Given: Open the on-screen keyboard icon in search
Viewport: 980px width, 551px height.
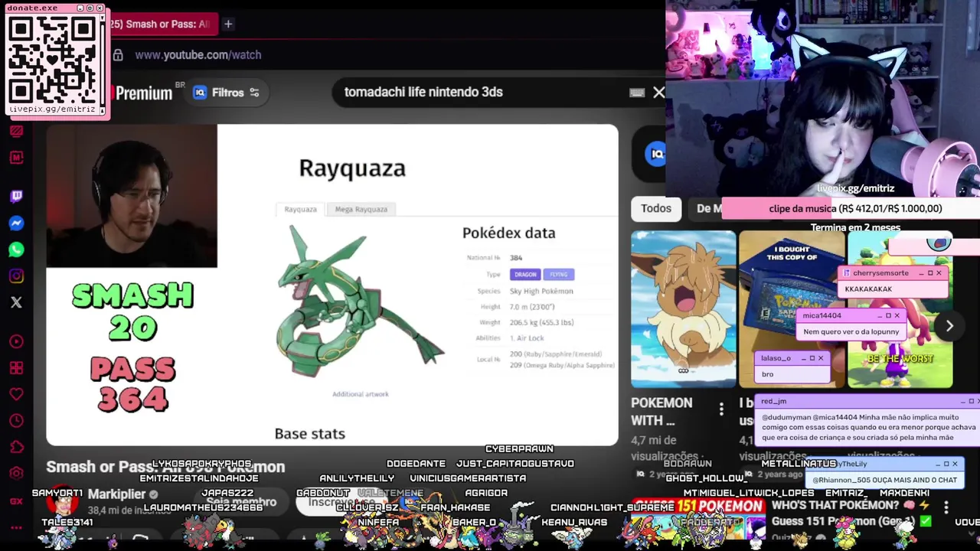Looking at the screenshot, I should (636, 93).
